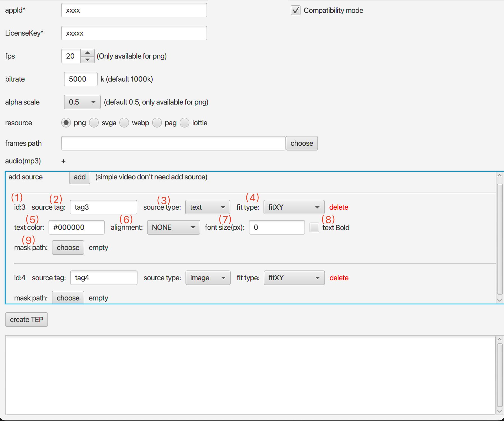Select the pag resource radio button

click(157, 123)
